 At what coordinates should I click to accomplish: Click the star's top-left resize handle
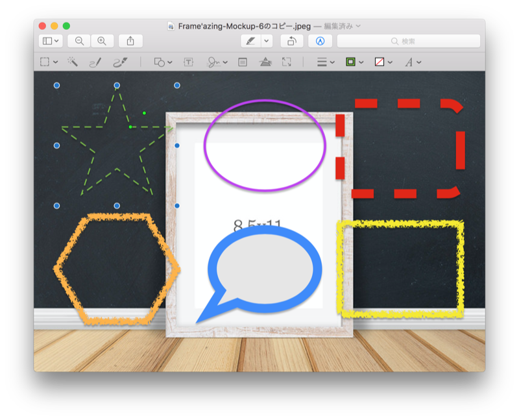click(56, 86)
